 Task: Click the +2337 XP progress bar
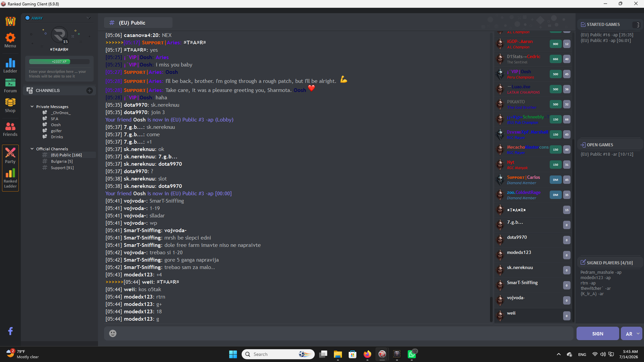59,61
